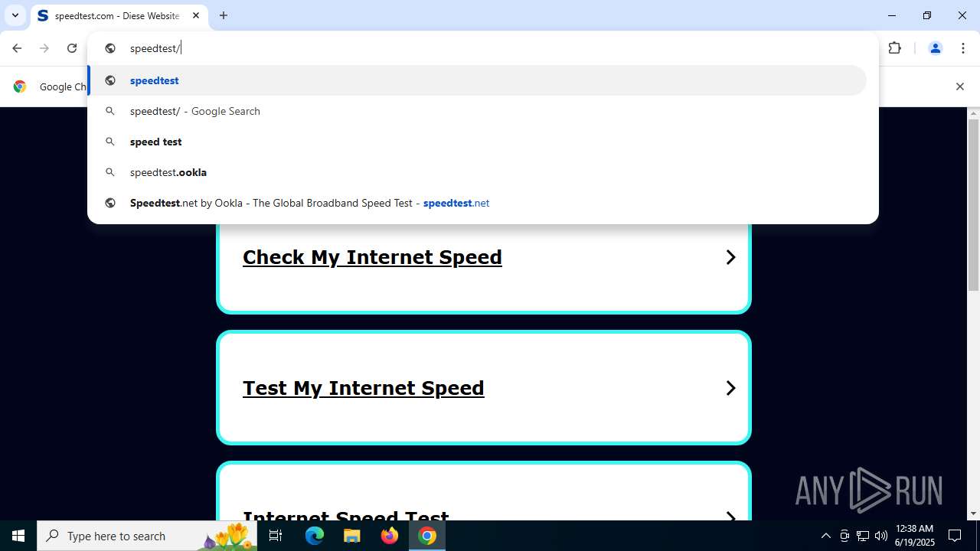
Task: Choose the highlighted 'speedtest' suggestion
Action: pos(478,80)
